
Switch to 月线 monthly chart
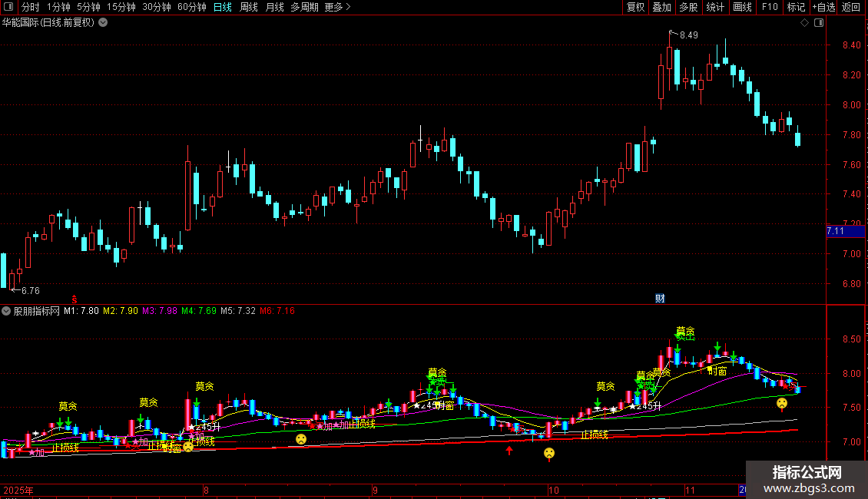tap(274, 7)
